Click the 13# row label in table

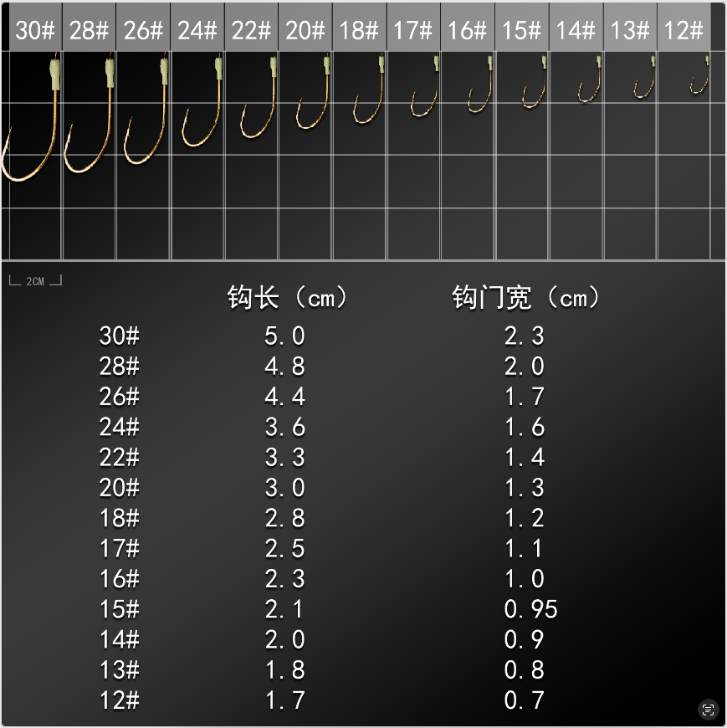click(x=120, y=670)
